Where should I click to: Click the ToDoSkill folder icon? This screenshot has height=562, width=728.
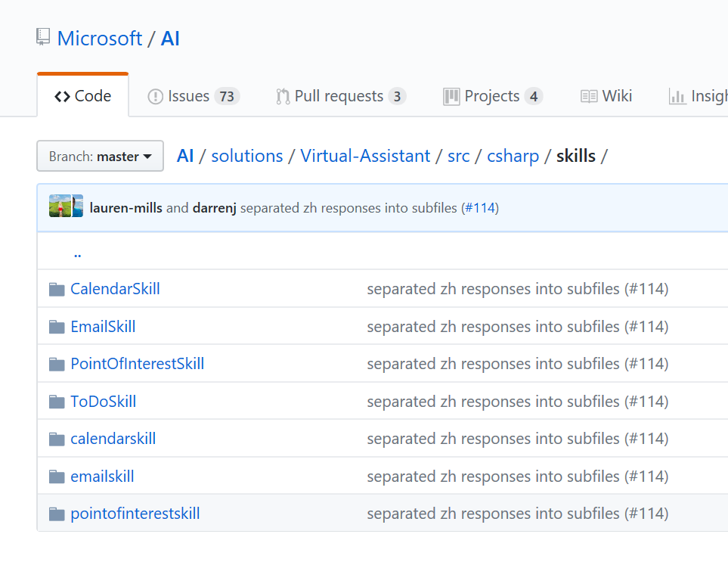pos(57,402)
